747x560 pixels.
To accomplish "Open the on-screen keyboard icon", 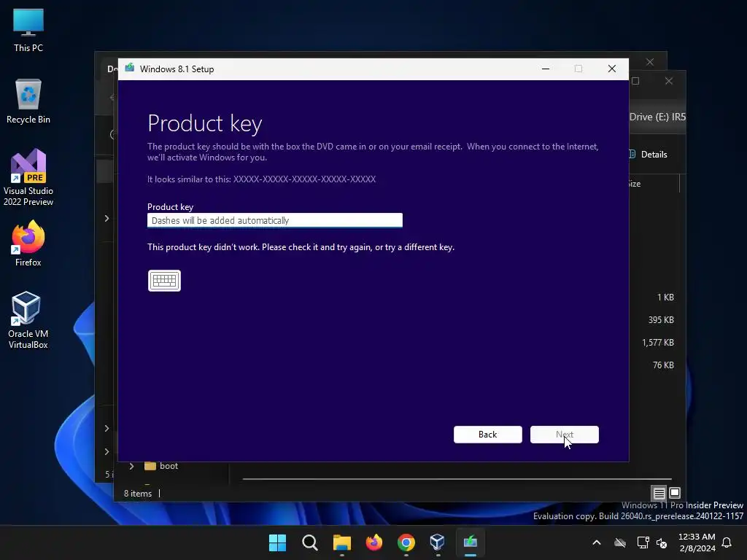I will [x=164, y=281].
